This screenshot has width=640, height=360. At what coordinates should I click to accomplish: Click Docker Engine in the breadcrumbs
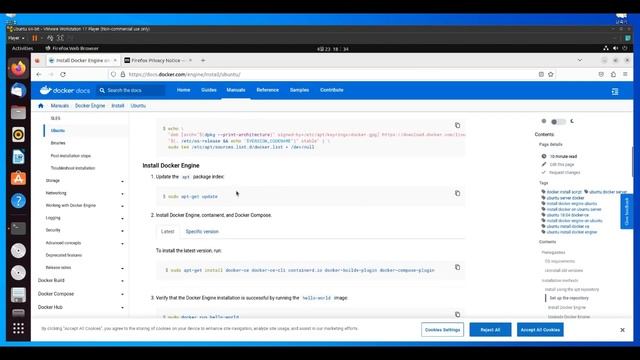[x=90, y=106]
